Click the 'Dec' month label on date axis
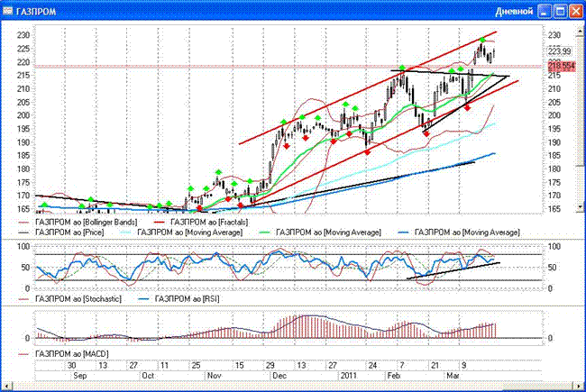 pyautogui.click(x=279, y=376)
